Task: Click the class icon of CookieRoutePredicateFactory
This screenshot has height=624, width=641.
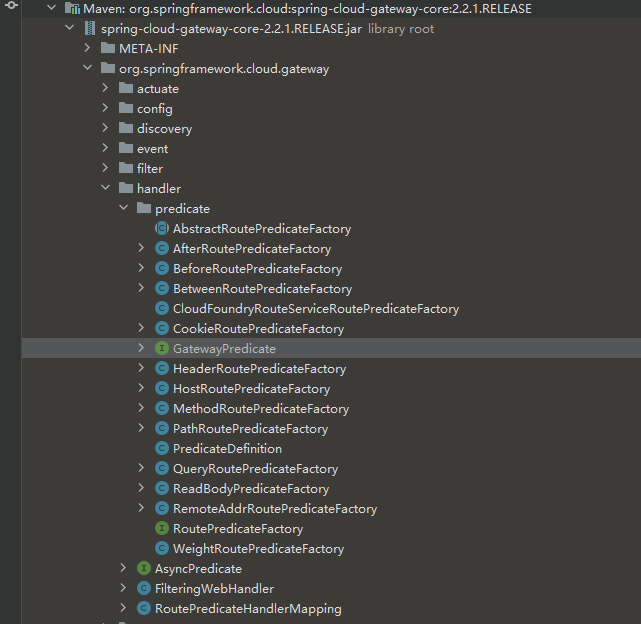Action: click(x=162, y=328)
